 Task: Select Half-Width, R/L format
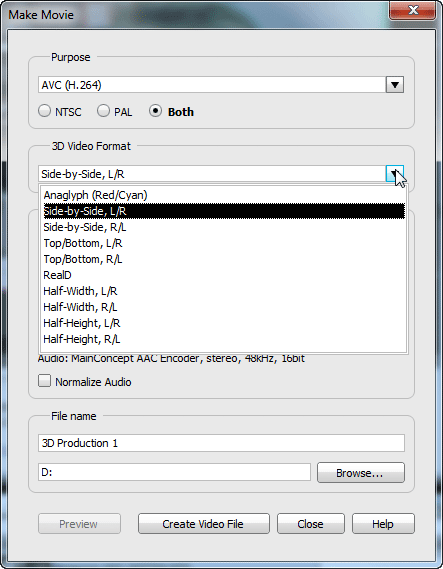pos(224,307)
